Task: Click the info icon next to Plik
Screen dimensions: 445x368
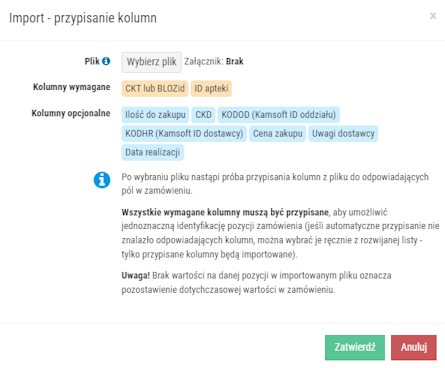Action: [106, 61]
